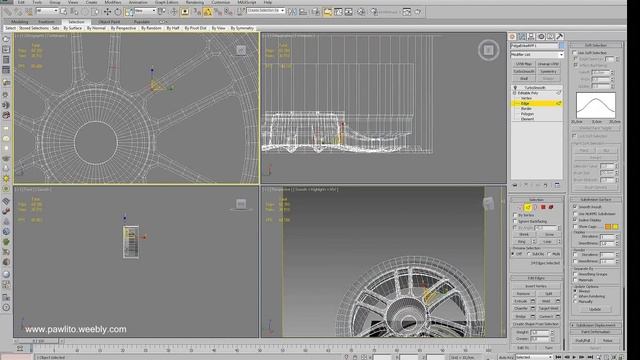Open the Tools menu
Image resolution: width=640 pixels, height=360 pixels.
(x=37, y=2)
